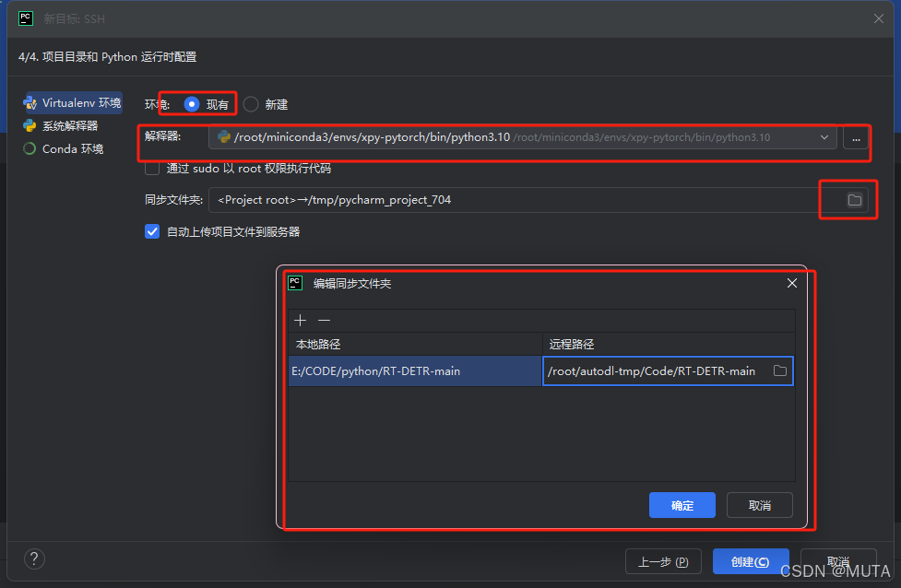Open remote path folder browse icon
901x588 pixels.
[x=780, y=371]
